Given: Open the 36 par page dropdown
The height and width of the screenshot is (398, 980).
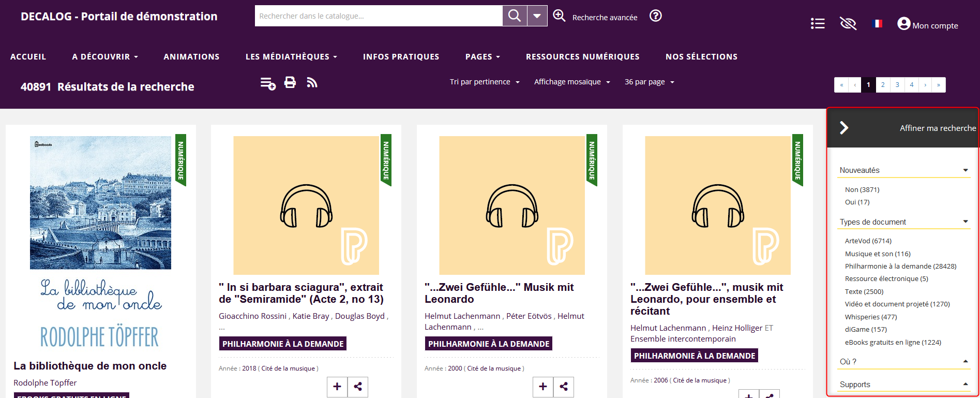Looking at the screenshot, I should pyautogui.click(x=649, y=82).
